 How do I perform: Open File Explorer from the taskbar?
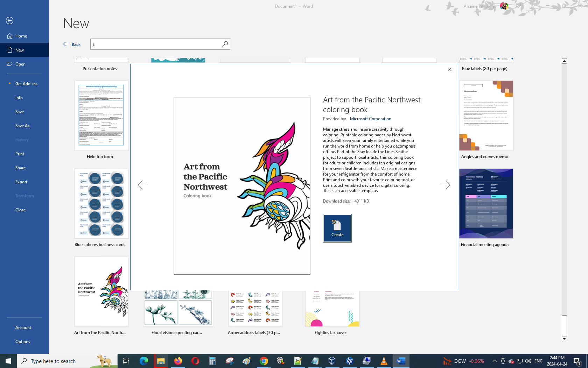click(x=161, y=361)
